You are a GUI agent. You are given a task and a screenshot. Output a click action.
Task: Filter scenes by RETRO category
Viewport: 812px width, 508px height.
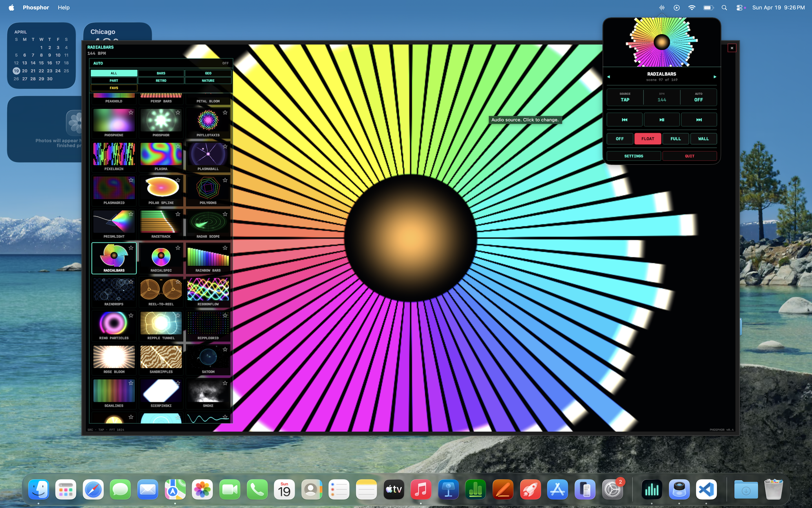coord(161,81)
